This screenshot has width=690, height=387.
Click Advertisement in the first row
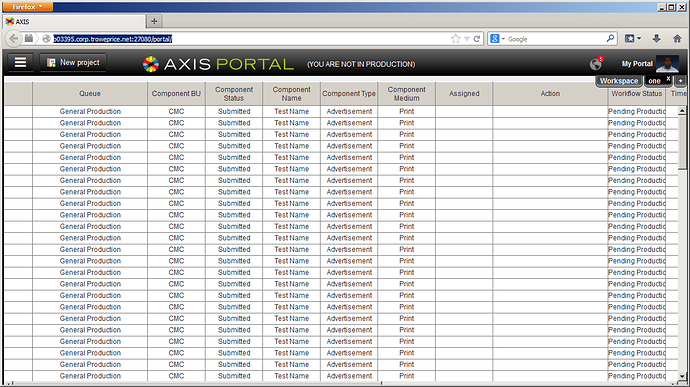click(x=349, y=111)
